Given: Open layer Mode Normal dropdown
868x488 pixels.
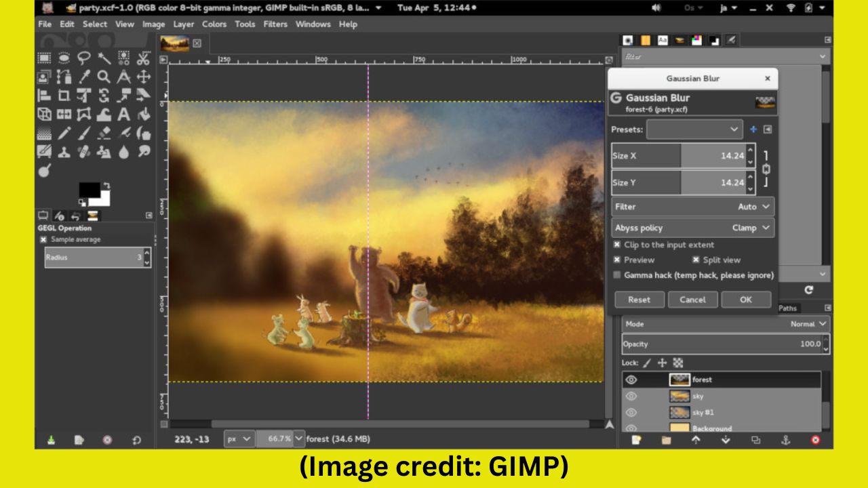Looking at the screenshot, I should click(x=726, y=324).
